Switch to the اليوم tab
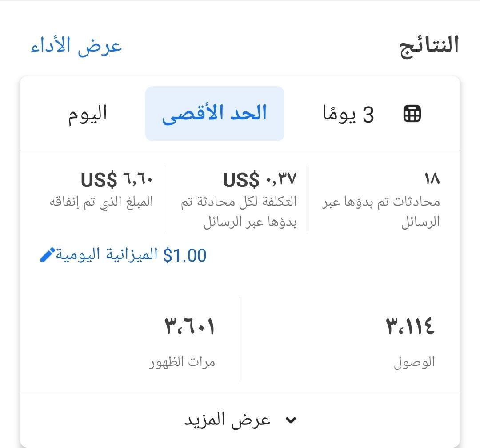 pyautogui.click(x=88, y=114)
